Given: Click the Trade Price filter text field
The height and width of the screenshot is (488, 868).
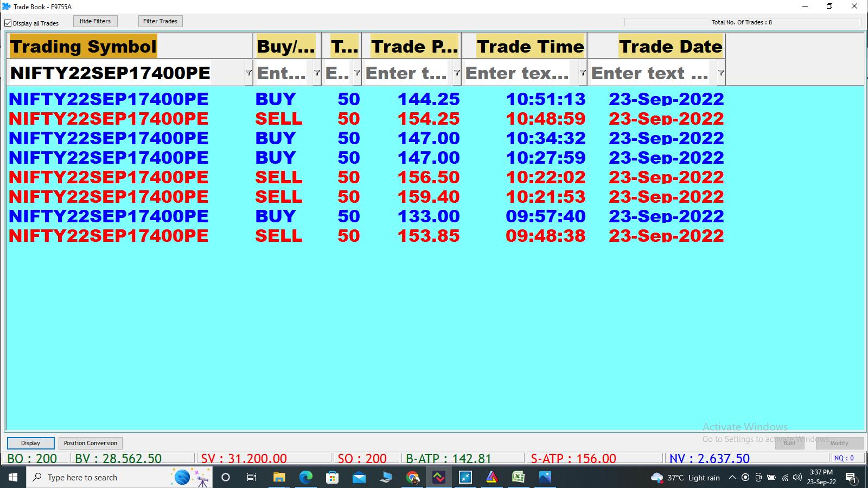Looking at the screenshot, I should click(407, 73).
